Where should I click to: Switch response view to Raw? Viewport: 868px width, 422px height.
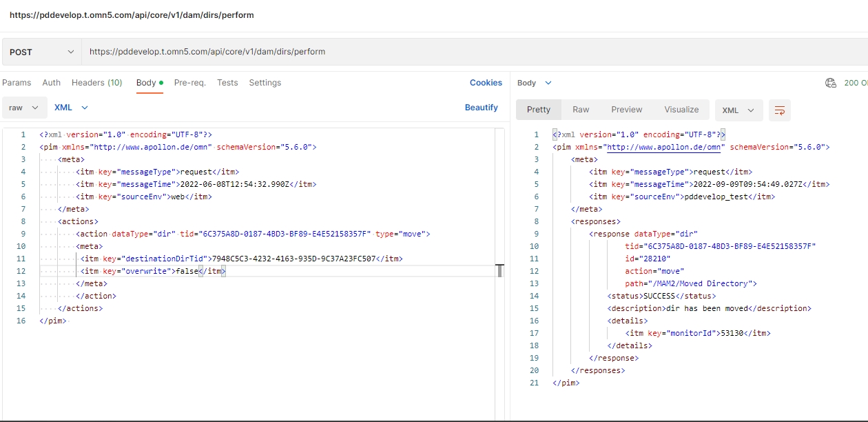coord(581,110)
